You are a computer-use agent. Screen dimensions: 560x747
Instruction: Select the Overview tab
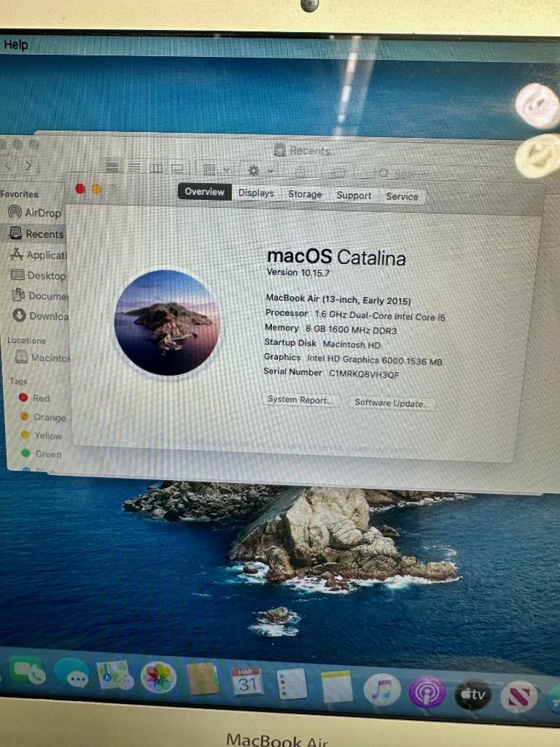205,192
